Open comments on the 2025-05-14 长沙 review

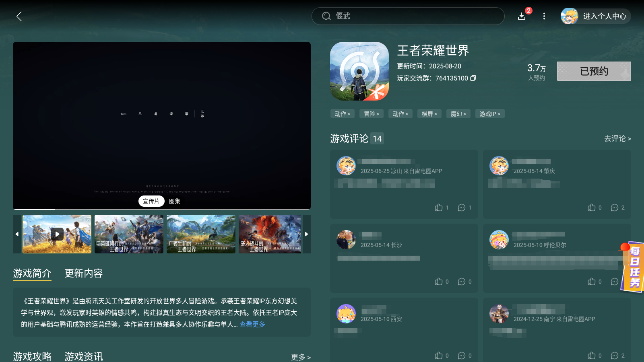click(462, 282)
